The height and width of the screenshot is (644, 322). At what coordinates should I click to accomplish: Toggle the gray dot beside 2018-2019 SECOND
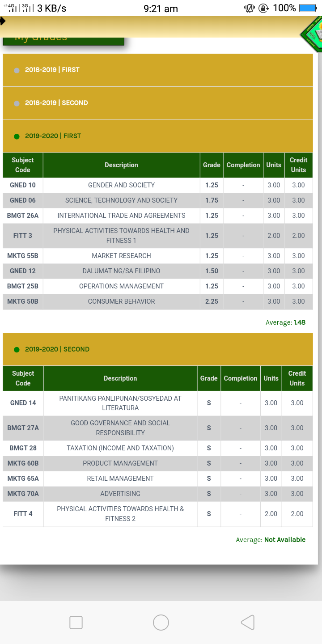pos(17,103)
